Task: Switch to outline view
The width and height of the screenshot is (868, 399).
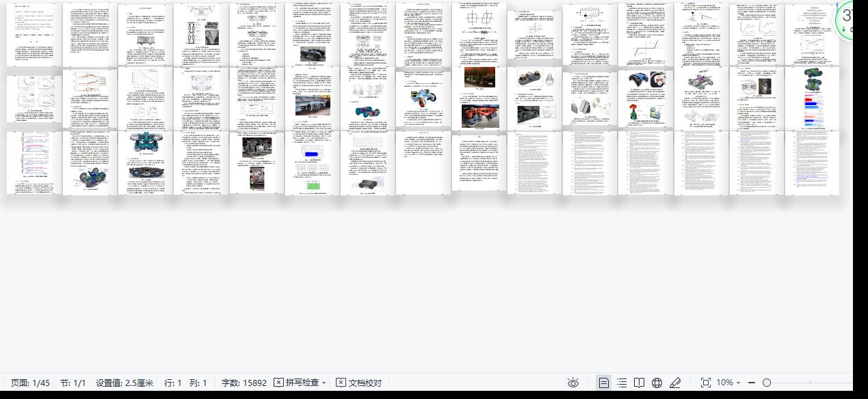Action: [x=621, y=383]
